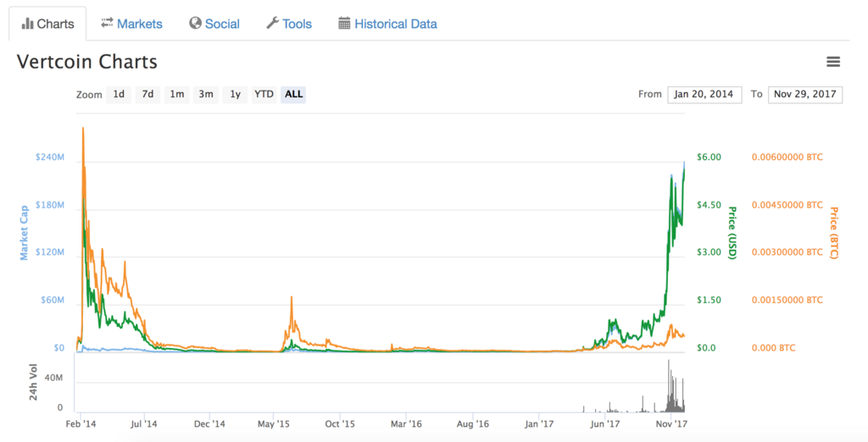Viewport: 868px width, 442px height.
Task: Click the Price (USD) axis title
Action: 732,233
